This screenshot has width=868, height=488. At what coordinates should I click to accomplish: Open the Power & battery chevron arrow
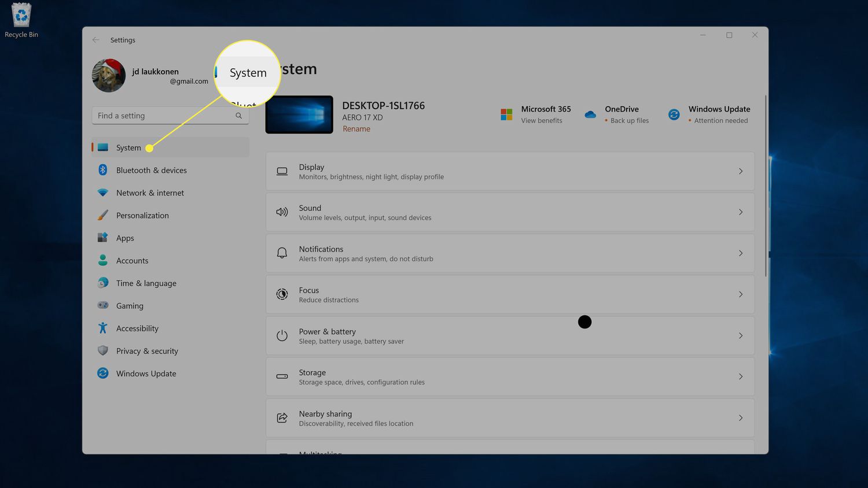coord(741,335)
